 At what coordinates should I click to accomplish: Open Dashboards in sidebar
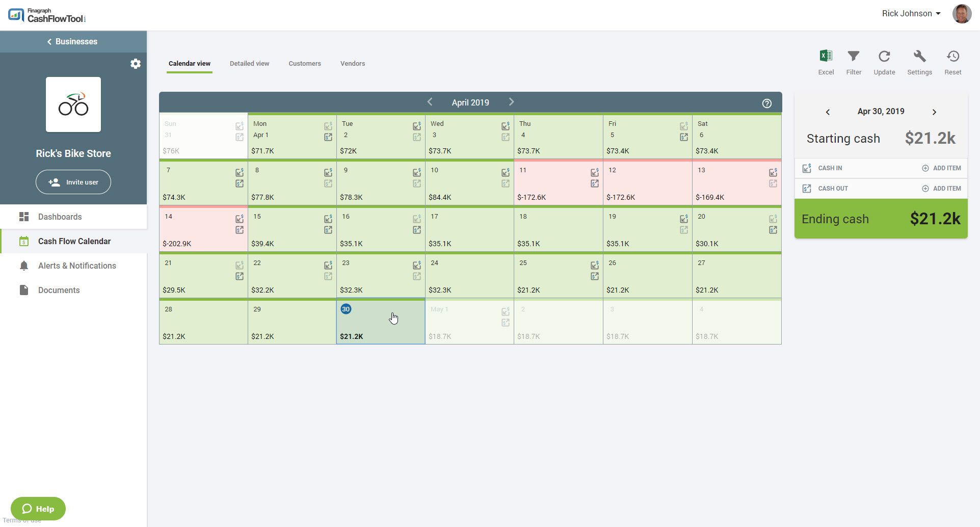(73, 217)
